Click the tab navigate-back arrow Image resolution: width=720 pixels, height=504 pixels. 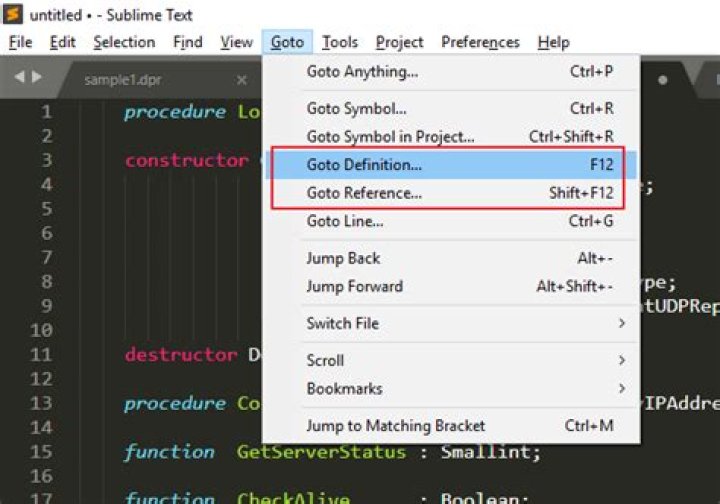19,77
